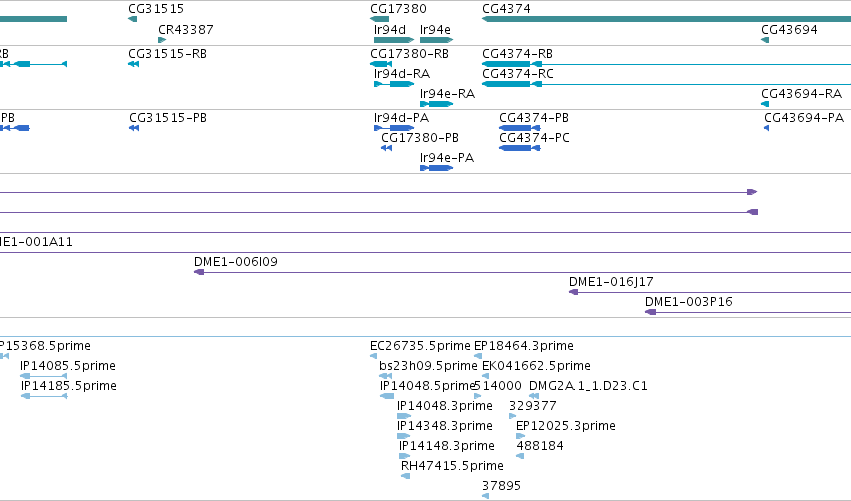The width and height of the screenshot is (851, 501).
Task: Click the EC26735.5prime EST label
Action: click(420, 346)
